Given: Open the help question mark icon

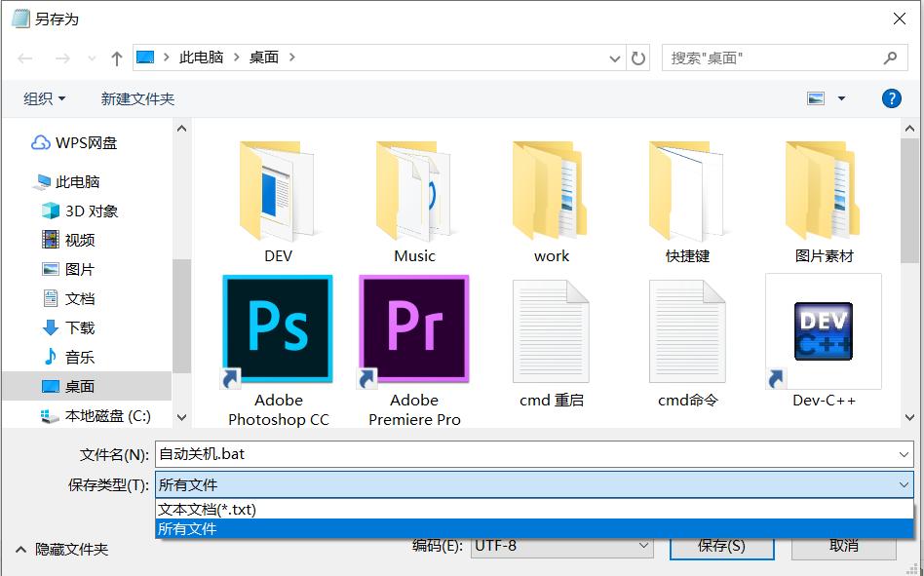Looking at the screenshot, I should coord(891,98).
